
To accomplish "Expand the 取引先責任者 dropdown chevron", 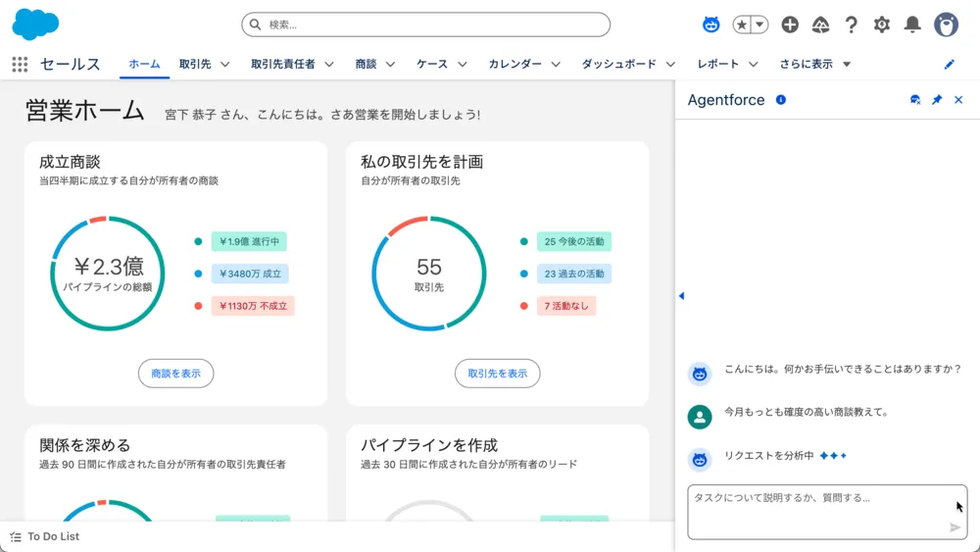I will pos(328,64).
